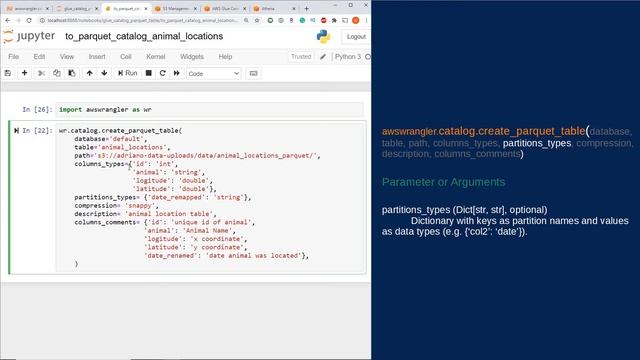Click the browser address bar URL

click(142, 20)
